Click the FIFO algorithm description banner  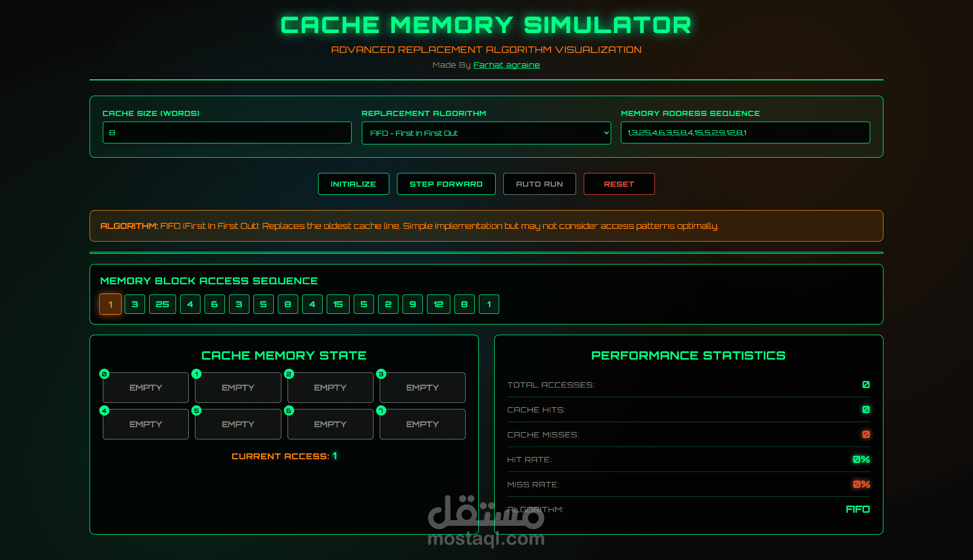tap(486, 226)
